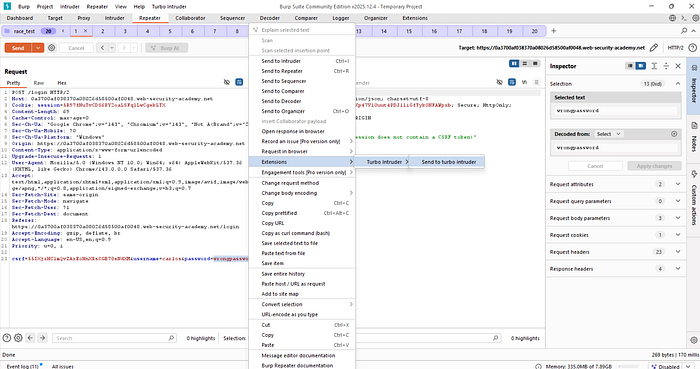
Task: Switch to side-by-side layout view
Action: tap(514, 64)
